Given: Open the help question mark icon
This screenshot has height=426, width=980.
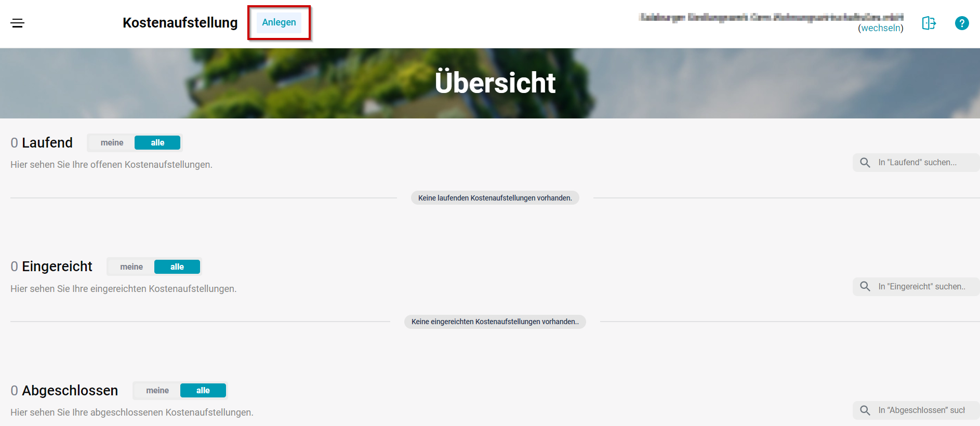Looking at the screenshot, I should [961, 23].
